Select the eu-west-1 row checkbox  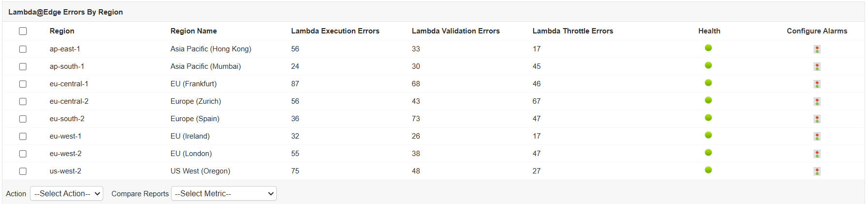(23, 136)
